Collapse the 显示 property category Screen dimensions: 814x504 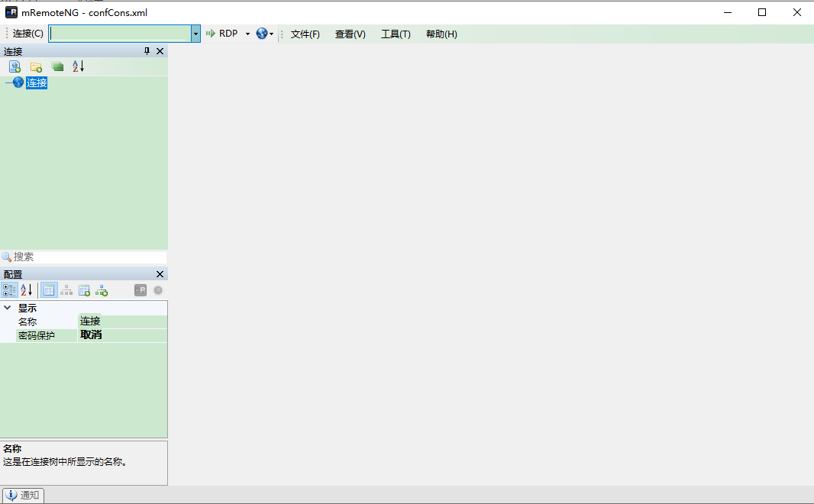click(8, 308)
